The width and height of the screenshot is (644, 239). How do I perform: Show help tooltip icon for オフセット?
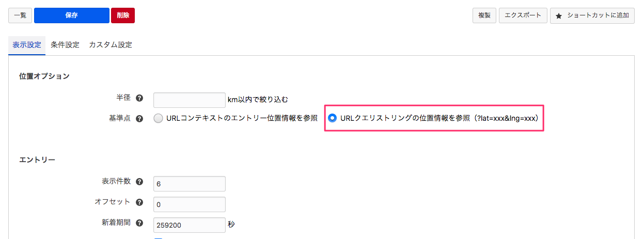tap(139, 202)
